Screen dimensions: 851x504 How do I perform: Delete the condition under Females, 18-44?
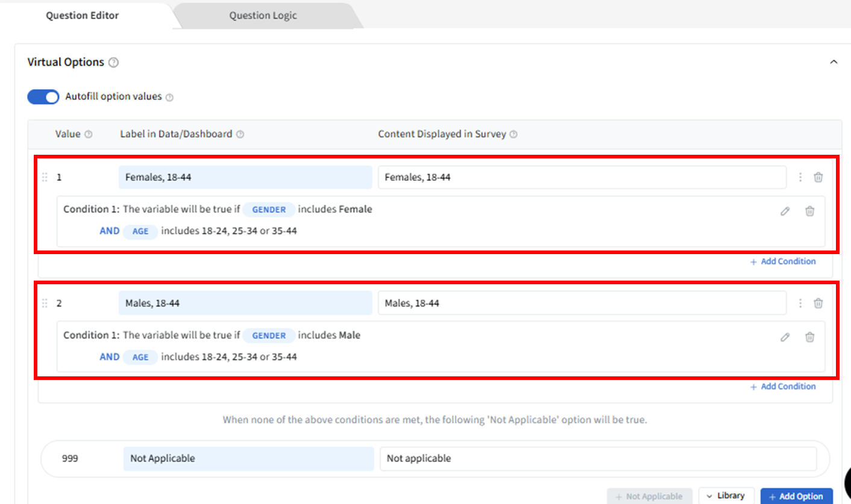(x=810, y=211)
